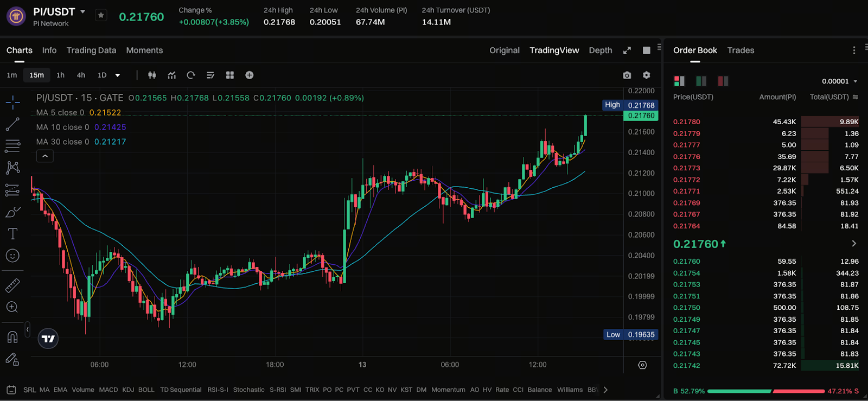Click the lock drawings pencil icon
Viewport: 868px width, 401px height.
pos(12,359)
